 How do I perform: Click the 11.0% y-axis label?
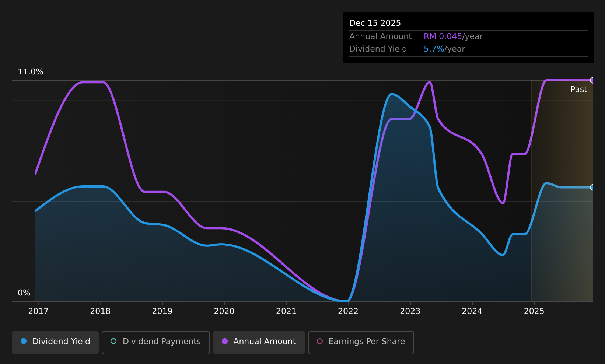point(31,72)
